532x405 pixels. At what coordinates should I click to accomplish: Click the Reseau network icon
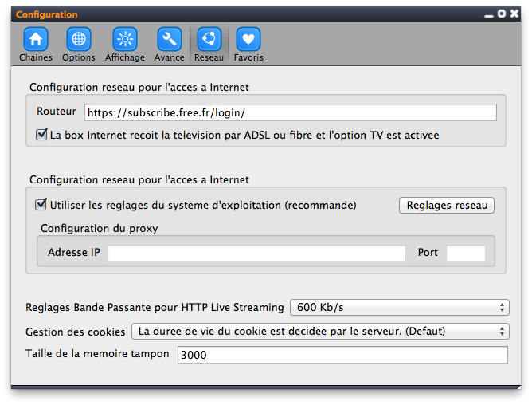(x=209, y=39)
